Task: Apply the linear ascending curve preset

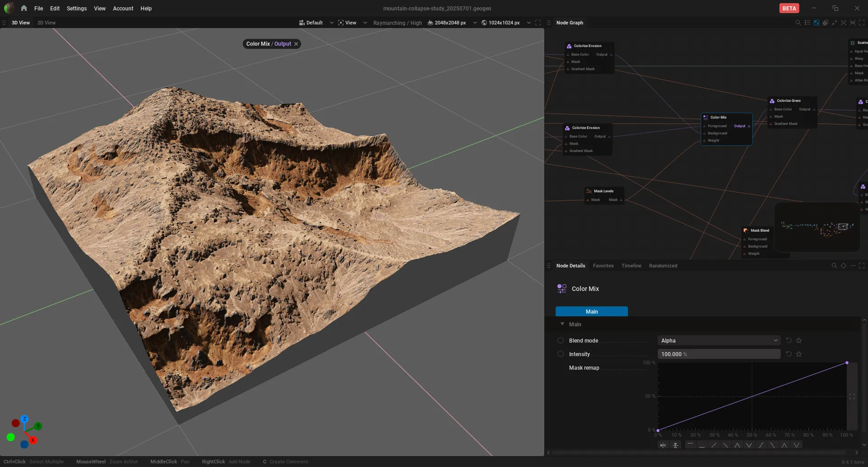Action: [714, 445]
